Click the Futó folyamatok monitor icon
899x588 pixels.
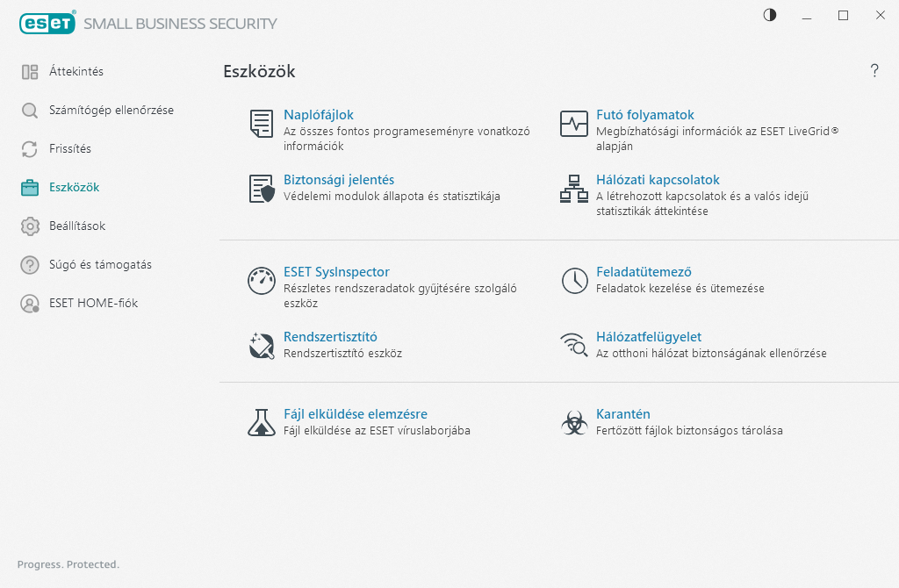coord(574,124)
